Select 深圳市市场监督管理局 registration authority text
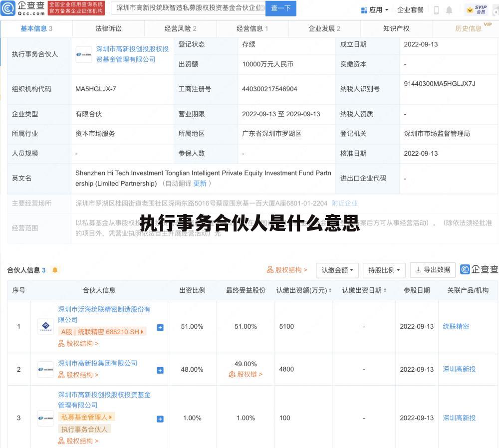The image size is (499, 448). (x=437, y=134)
